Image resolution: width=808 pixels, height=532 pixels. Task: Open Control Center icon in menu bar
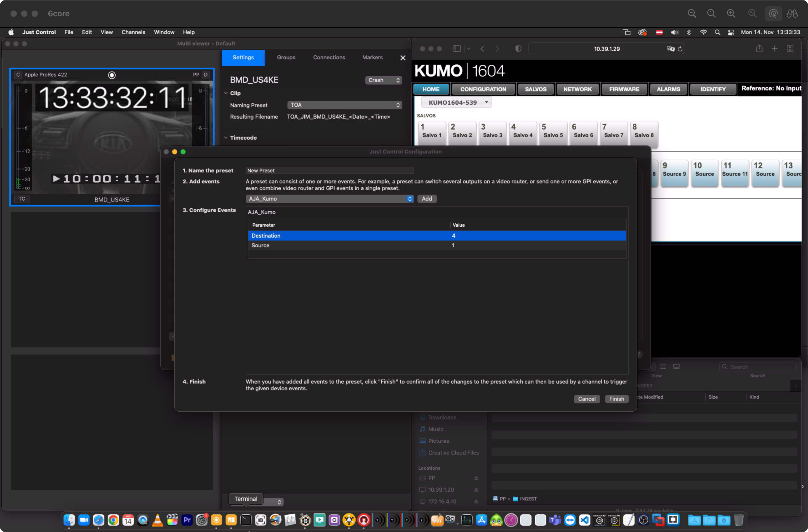coord(731,32)
